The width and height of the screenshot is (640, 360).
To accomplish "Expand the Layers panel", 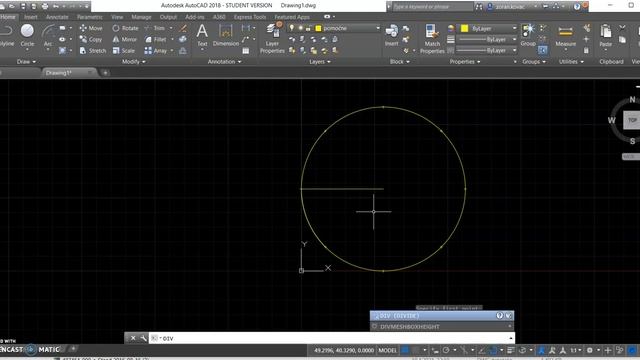I will tap(320, 62).
